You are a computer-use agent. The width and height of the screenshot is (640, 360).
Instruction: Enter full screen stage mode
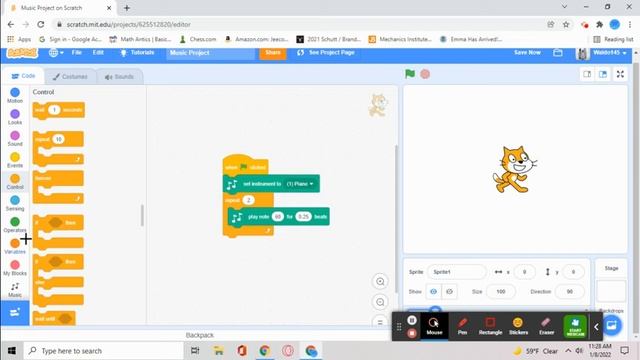pos(620,74)
